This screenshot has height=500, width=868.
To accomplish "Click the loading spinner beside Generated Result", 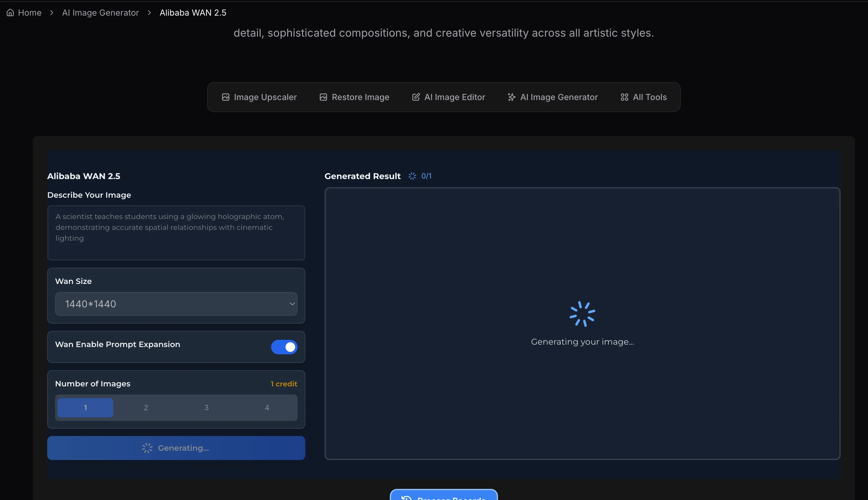I will click(x=412, y=176).
